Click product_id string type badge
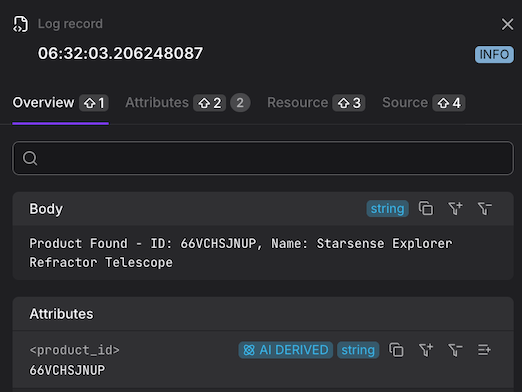Image resolution: width=522 pixels, height=392 pixels. click(358, 350)
